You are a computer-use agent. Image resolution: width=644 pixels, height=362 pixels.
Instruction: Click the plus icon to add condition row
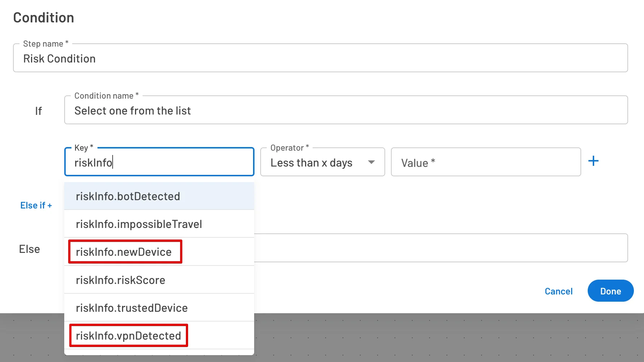tap(593, 161)
